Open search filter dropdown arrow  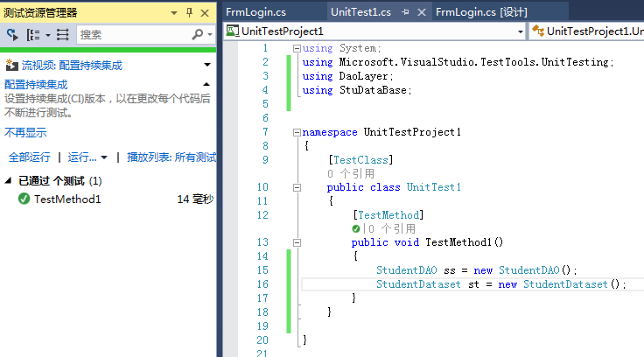click(210, 35)
